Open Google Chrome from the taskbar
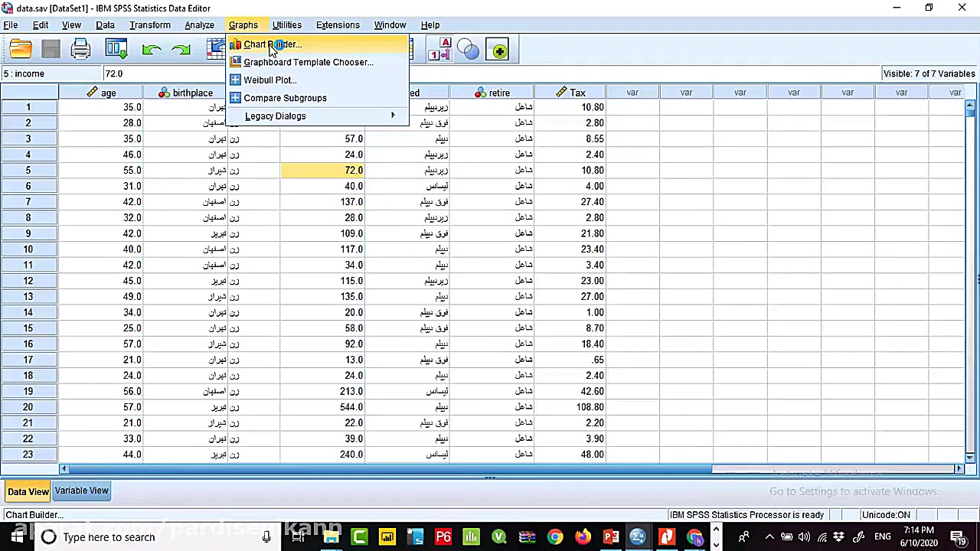 [x=554, y=537]
